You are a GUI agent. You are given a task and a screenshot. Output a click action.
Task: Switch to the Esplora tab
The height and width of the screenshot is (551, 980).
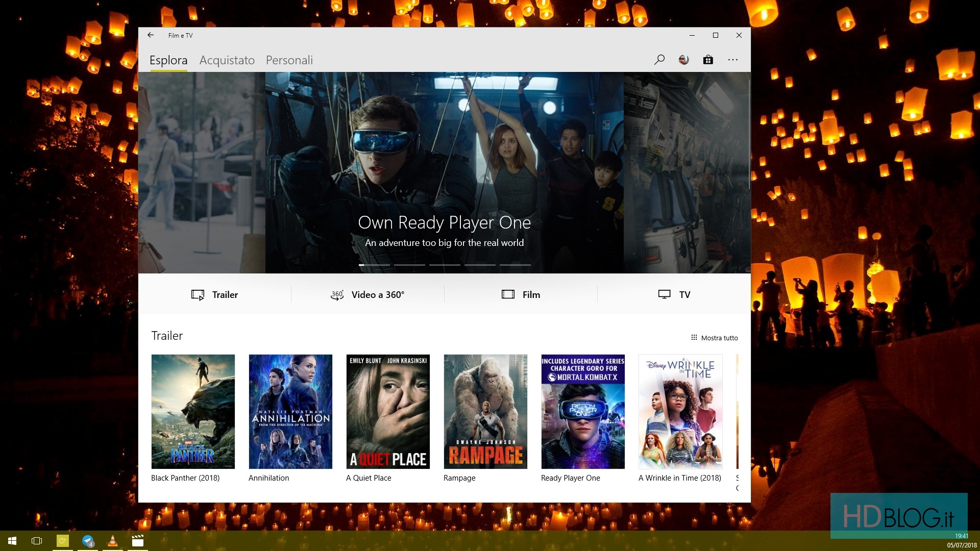pos(168,60)
